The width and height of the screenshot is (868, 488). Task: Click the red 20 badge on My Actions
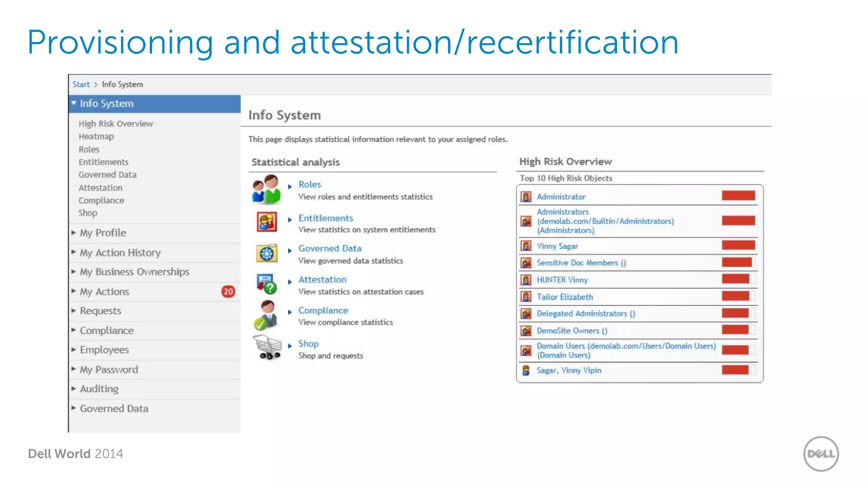tap(228, 291)
